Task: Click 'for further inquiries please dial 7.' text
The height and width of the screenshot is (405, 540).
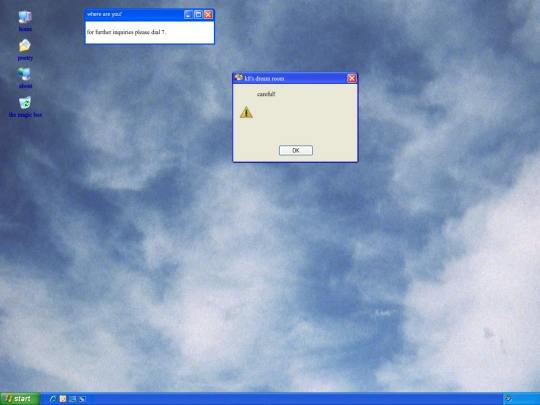Action: tap(126, 32)
